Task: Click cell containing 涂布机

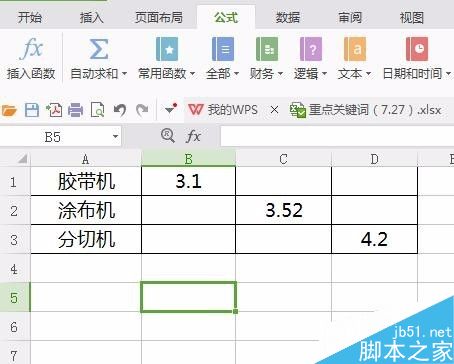Action: [x=86, y=210]
